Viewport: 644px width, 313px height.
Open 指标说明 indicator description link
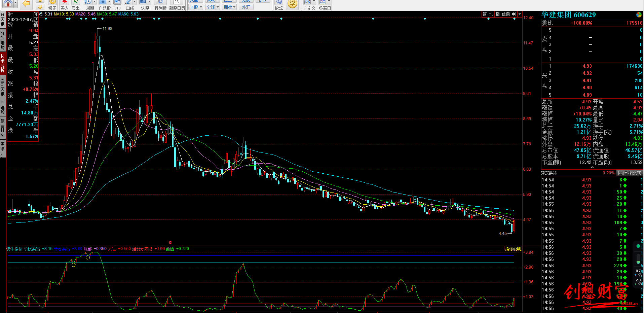tap(513, 249)
